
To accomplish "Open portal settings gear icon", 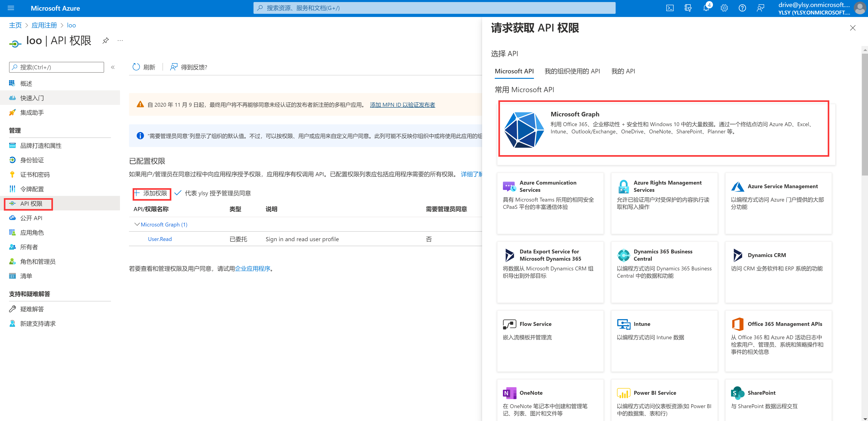I will click(724, 8).
